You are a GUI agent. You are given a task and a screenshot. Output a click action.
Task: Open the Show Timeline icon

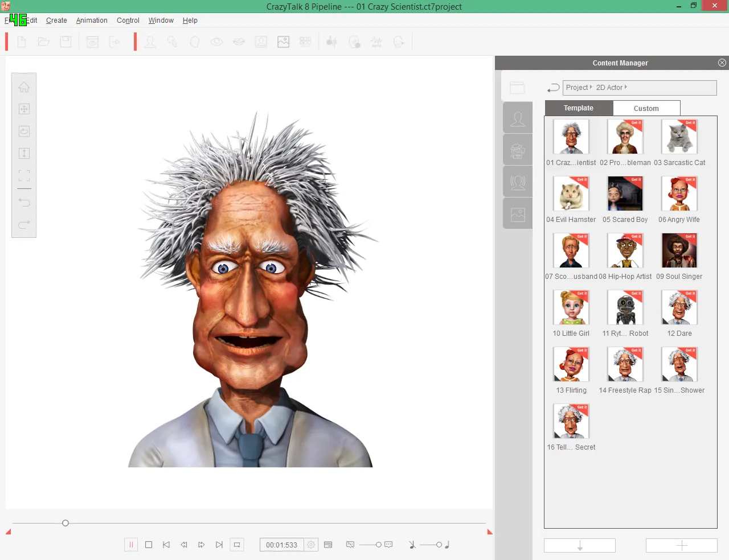click(328, 545)
